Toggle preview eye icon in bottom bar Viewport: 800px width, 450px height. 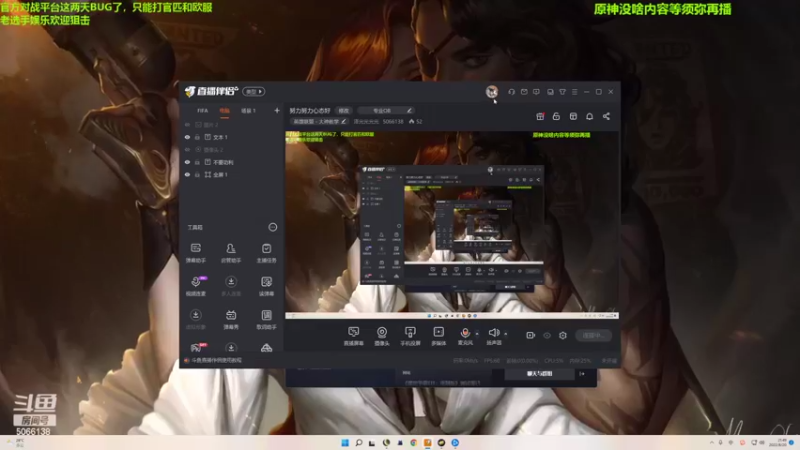click(x=547, y=335)
